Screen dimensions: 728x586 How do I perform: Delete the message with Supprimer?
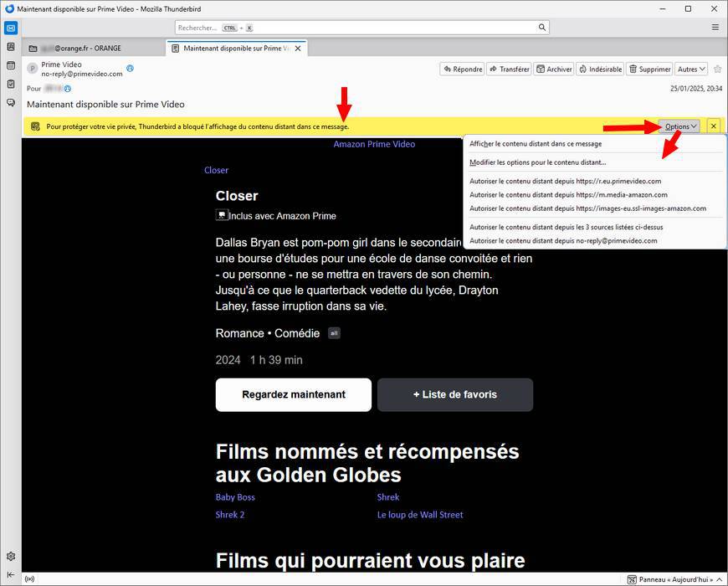point(649,69)
